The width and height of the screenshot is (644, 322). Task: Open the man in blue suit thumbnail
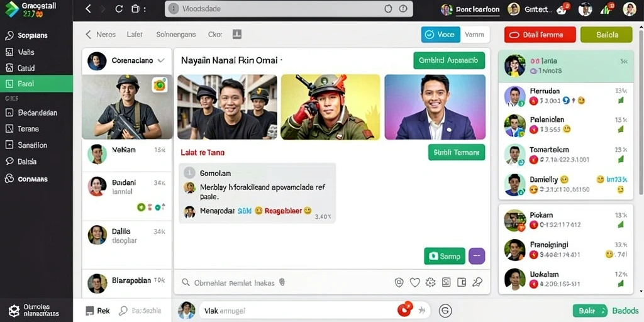(435, 107)
